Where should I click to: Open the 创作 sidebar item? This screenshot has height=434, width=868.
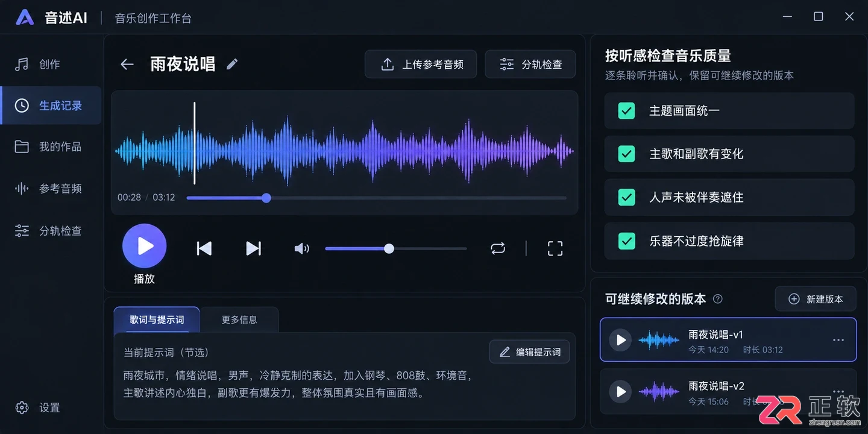coord(51,64)
